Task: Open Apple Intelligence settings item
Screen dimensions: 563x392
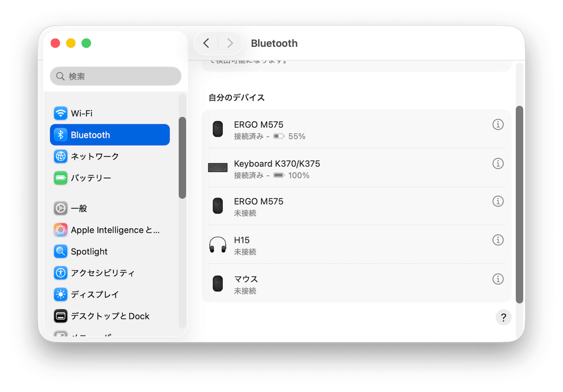Action: pos(110,230)
